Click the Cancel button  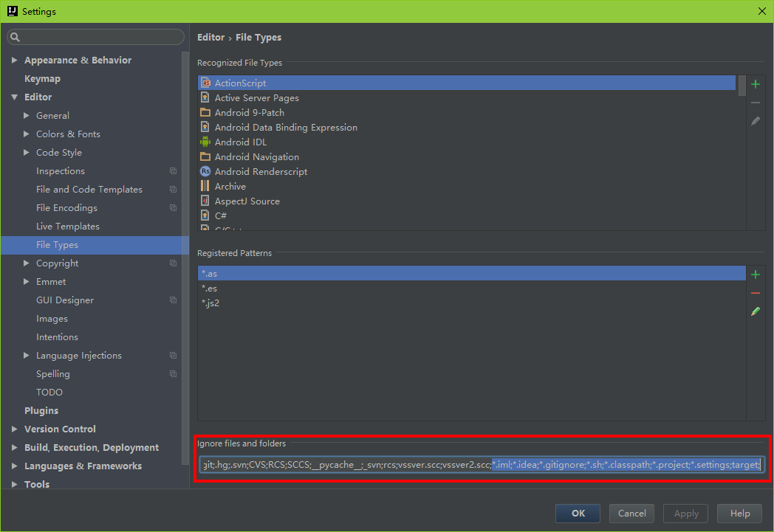click(x=631, y=514)
